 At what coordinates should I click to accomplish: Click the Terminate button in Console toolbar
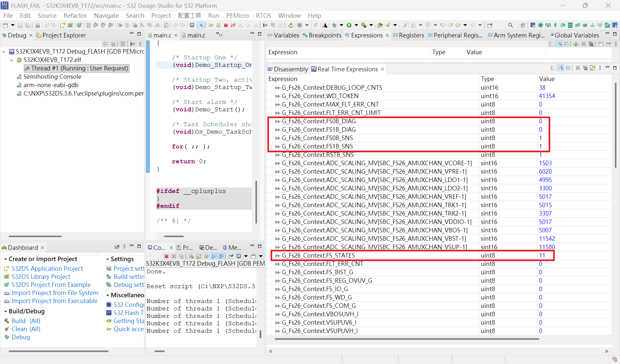click(166, 256)
